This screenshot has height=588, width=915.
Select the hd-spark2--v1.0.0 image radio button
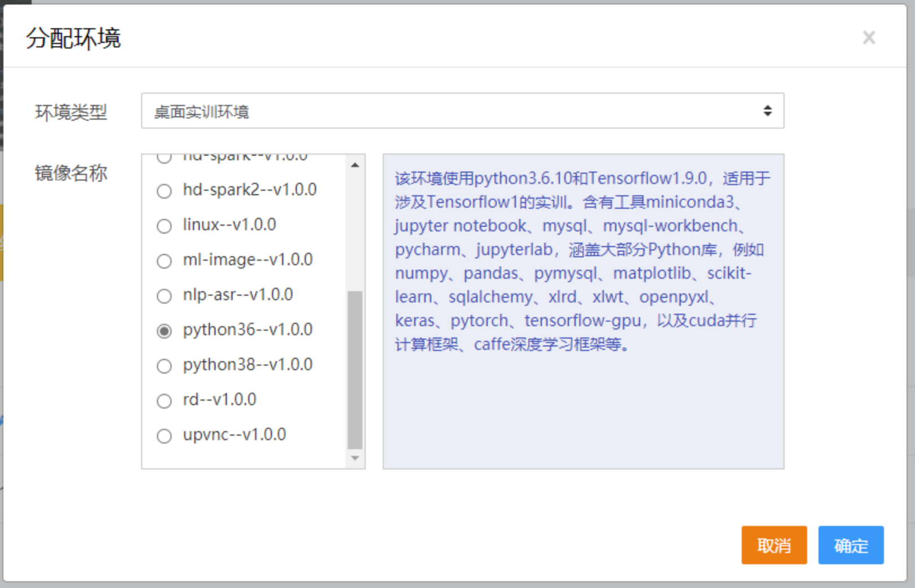pyautogui.click(x=164, y=191)
